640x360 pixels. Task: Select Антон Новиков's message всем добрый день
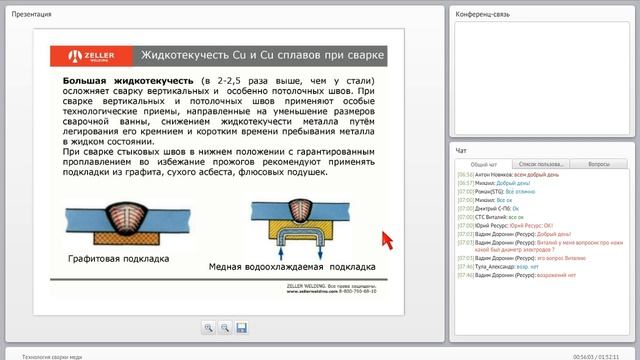[x=536, y=175]
